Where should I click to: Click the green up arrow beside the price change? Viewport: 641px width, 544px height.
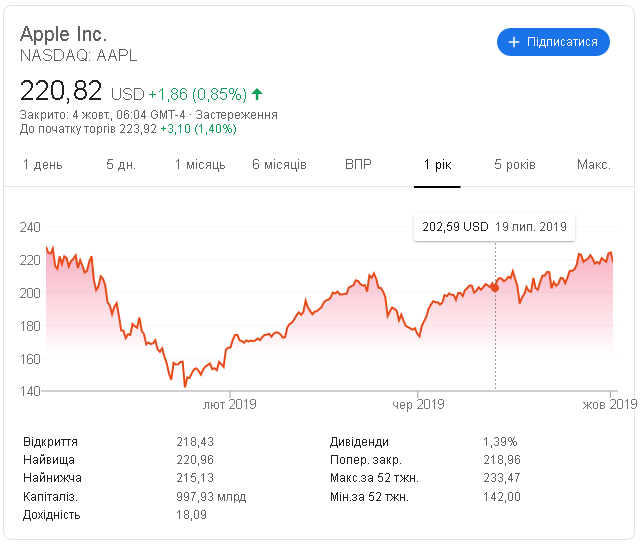(257, 95)
